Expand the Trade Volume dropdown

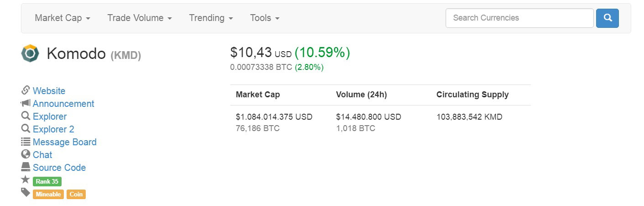pos(140,18)
